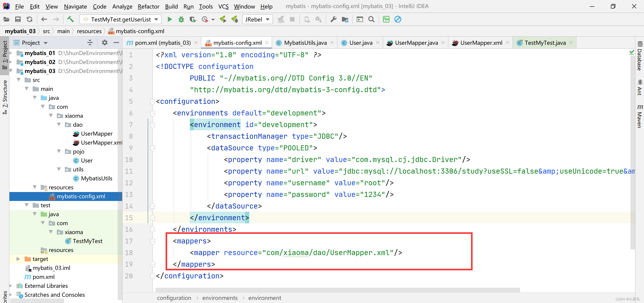Image resolution: width=644 pixels, height=303 pixels.
Task: Open run configuration dropdown TestMyTest.getUserList
Action: click(x=120, y=19)
